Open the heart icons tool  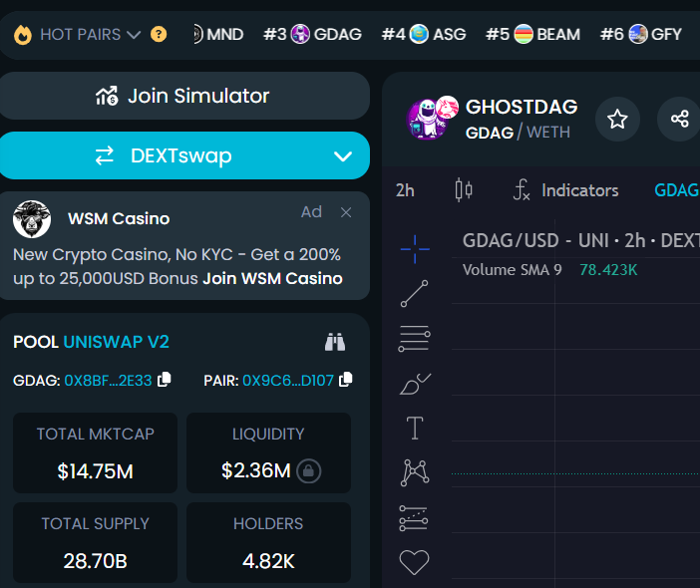[x=414, y=562]
